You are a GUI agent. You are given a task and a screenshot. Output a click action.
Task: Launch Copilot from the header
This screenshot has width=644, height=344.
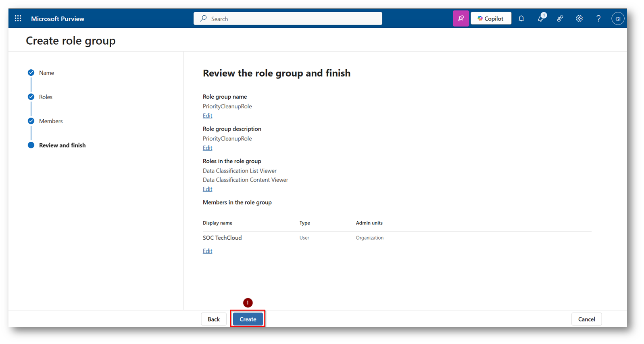(491, 19)
